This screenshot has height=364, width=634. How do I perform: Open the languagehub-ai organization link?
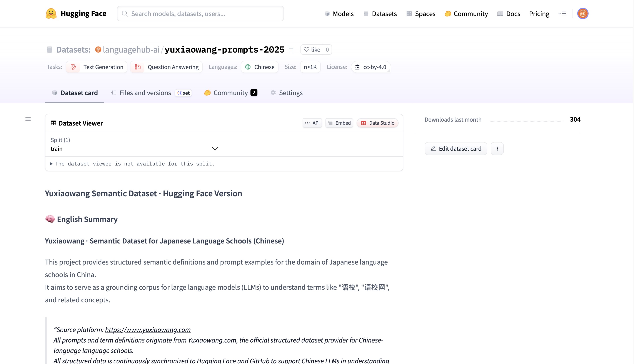point(131,50)
